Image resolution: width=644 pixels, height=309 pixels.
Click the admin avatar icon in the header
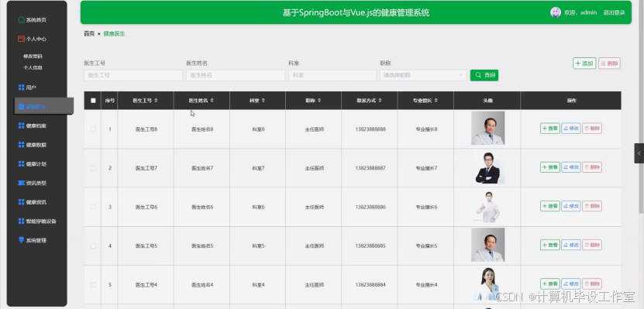point(556,12)
